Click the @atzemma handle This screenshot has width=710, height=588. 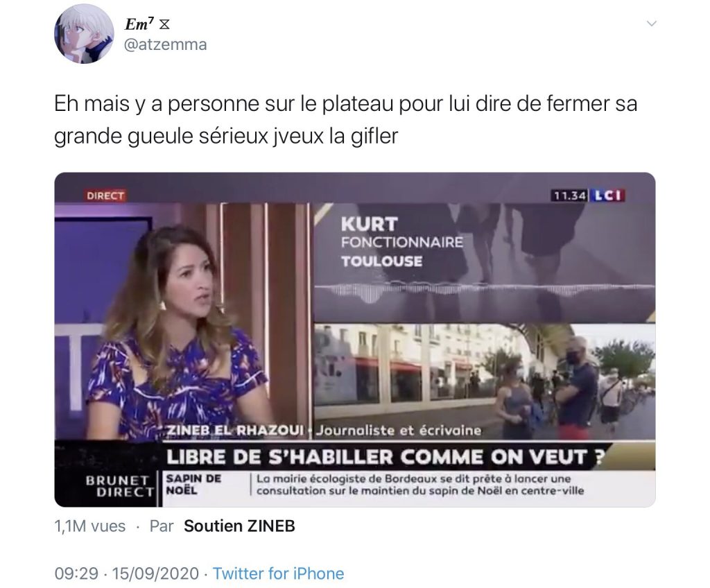pyautogui.click(x=165, y=44)
